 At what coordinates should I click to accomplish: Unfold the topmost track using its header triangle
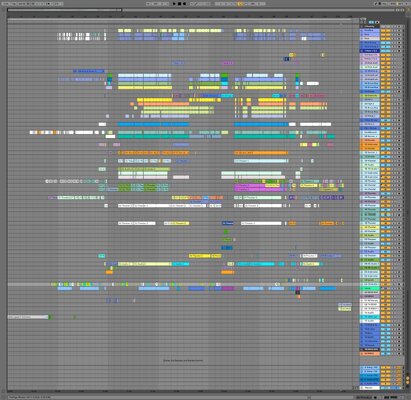click(x=362, y=26)
